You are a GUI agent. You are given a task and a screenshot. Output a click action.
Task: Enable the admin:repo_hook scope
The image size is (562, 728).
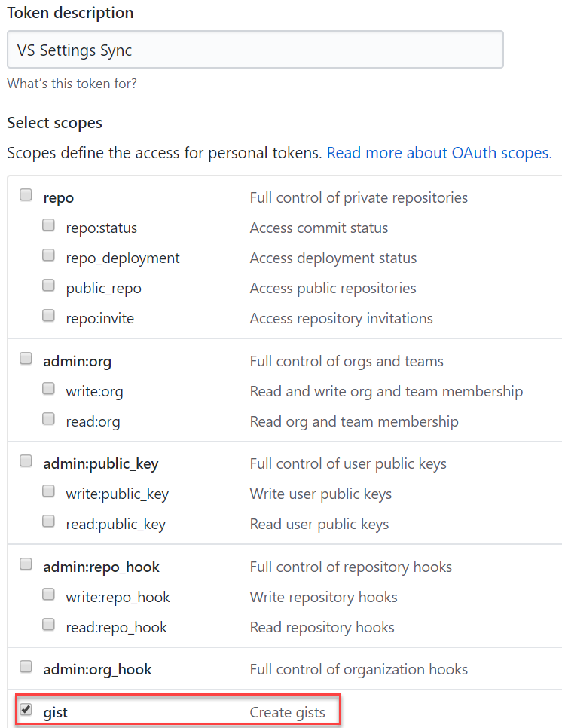[x=26, y=564]
